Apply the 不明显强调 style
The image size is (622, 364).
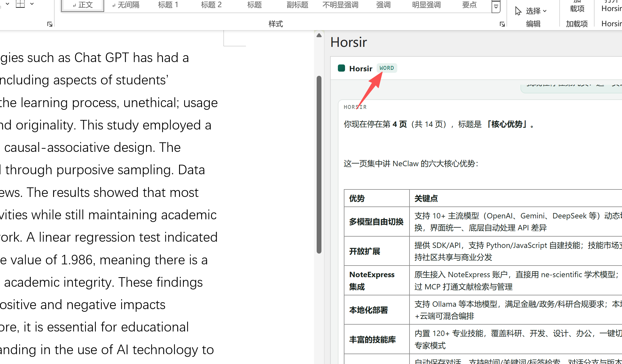340,5
